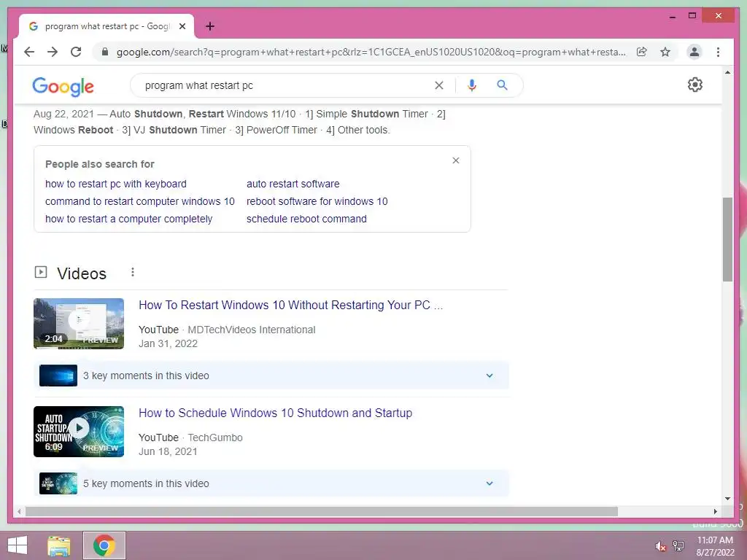Open 'how to restart a computer completely'
Screen dimensions: 747x560
[x=128, y=219]
